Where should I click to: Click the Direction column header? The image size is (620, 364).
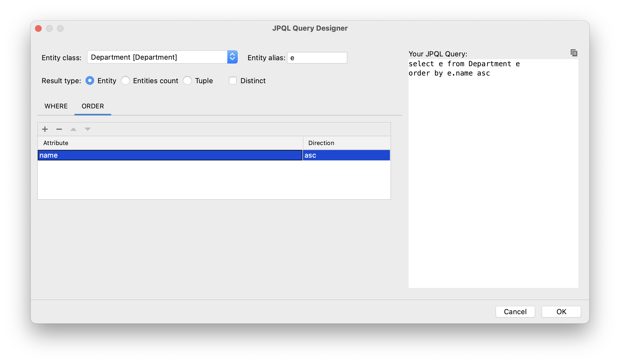pos(347,143)
